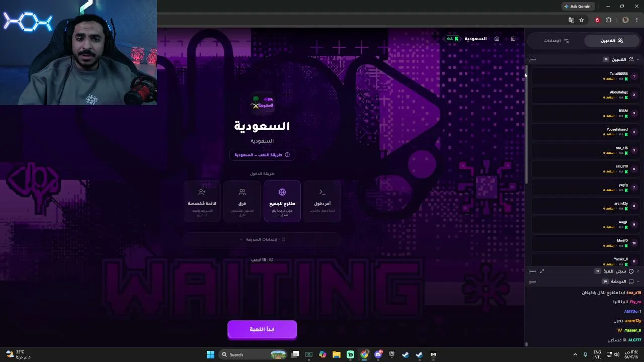This screenshot has height=362, width=644.
Task: Click the microphone icon in system tray
Action: pyautogui.click(x=585, y=354)
